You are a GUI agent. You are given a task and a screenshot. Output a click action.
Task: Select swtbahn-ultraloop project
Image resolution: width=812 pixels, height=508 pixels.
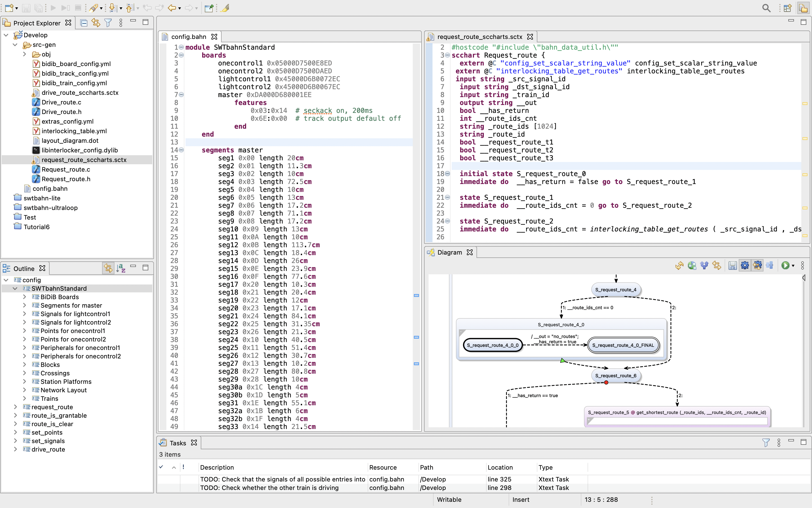[50, 208]
